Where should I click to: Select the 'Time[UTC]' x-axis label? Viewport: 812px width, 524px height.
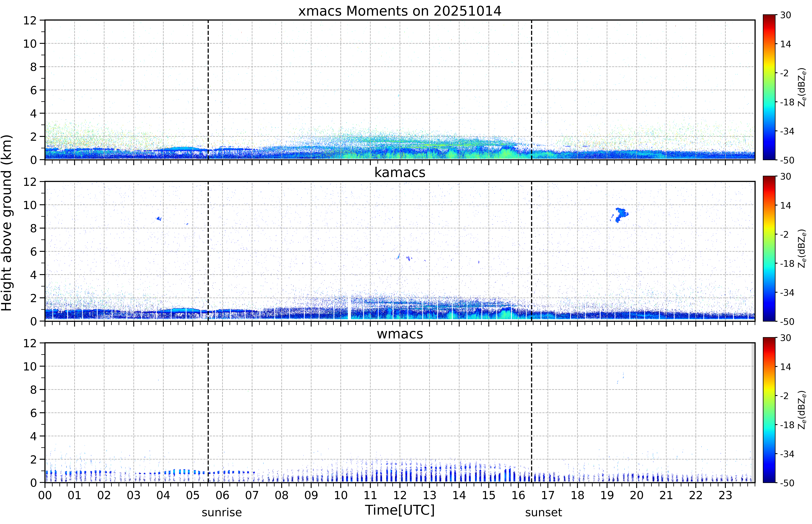(400, 510)
